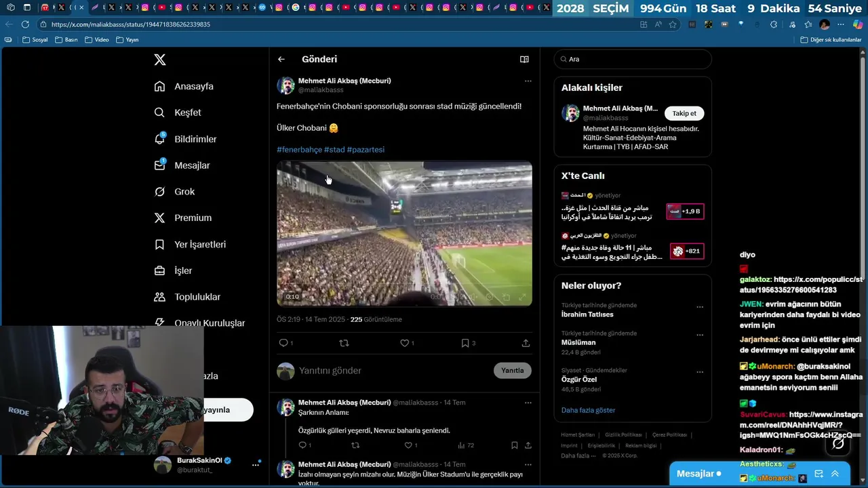Screen dimensions: 868x488
Task: View analytics 72 on Şarkının Anlamı reply
Action: coord(466,445)
